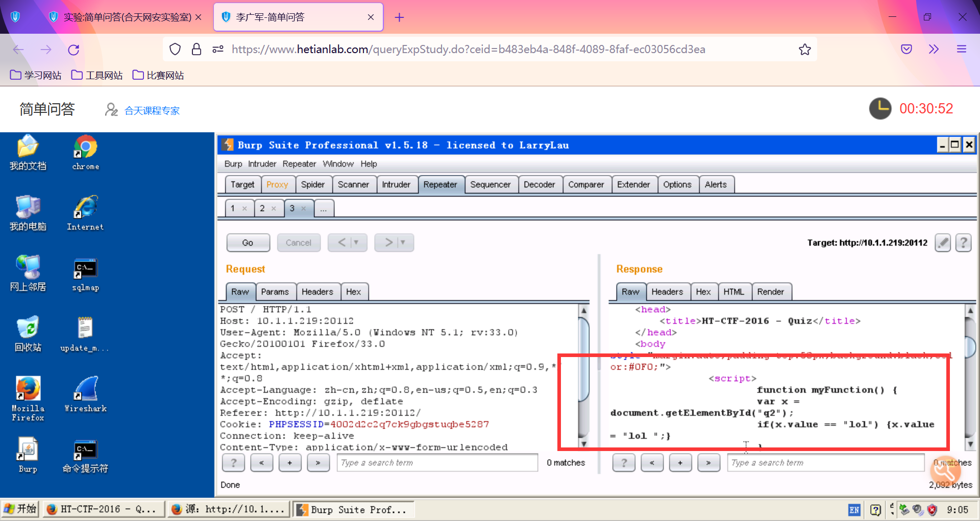
Task: Launch the Burp desktop shortcut
Action: 28,455
